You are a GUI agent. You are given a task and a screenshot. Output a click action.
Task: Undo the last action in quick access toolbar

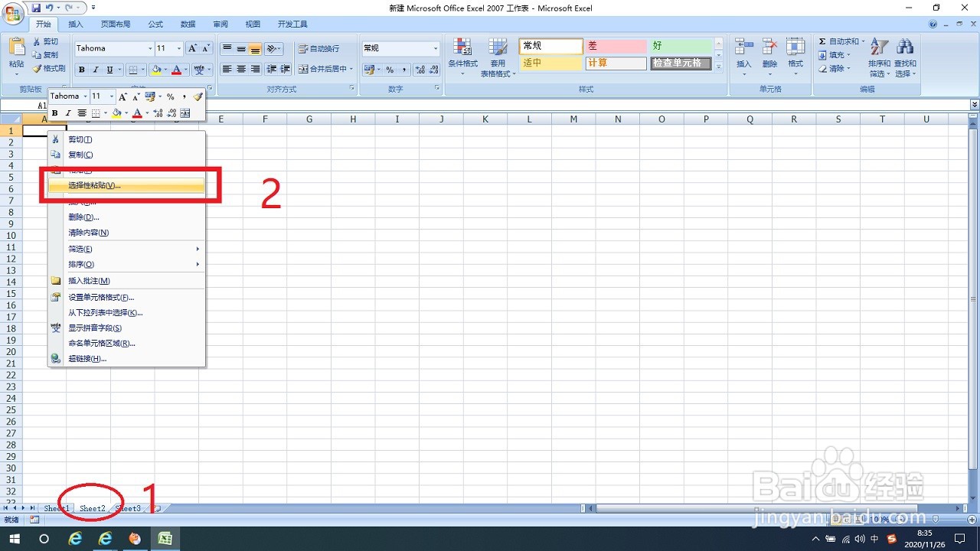[x=50, y=8]
